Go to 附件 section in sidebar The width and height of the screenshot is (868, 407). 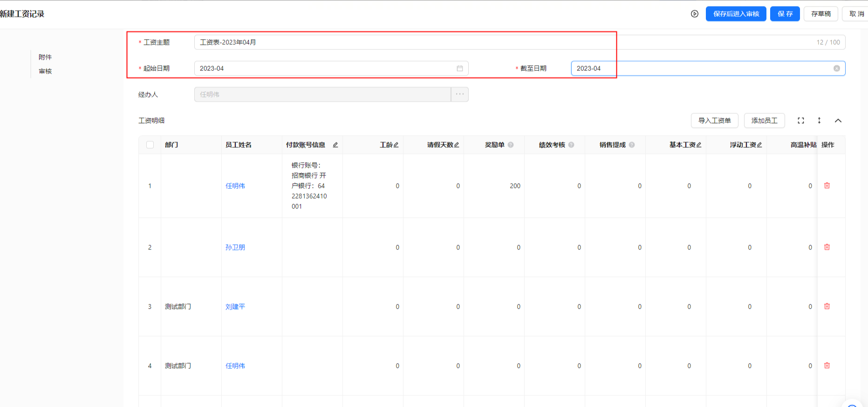(45, 57)
